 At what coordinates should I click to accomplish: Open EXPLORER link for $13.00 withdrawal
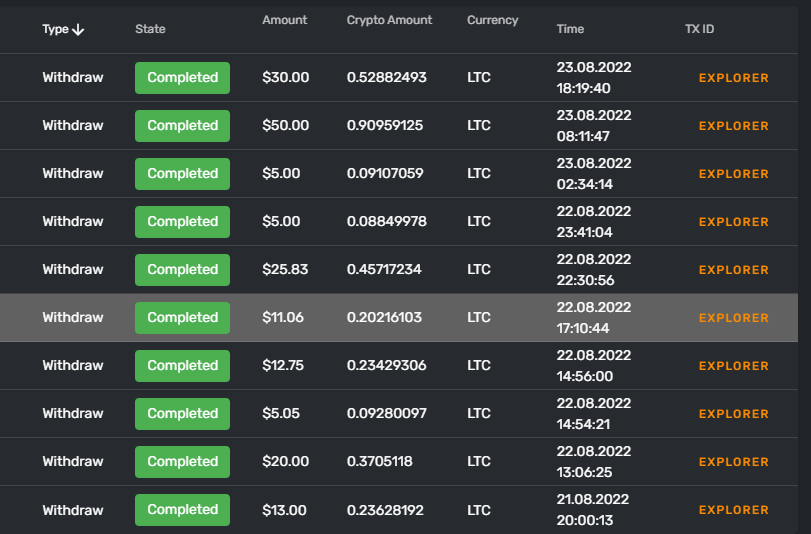tap(733, 510)
